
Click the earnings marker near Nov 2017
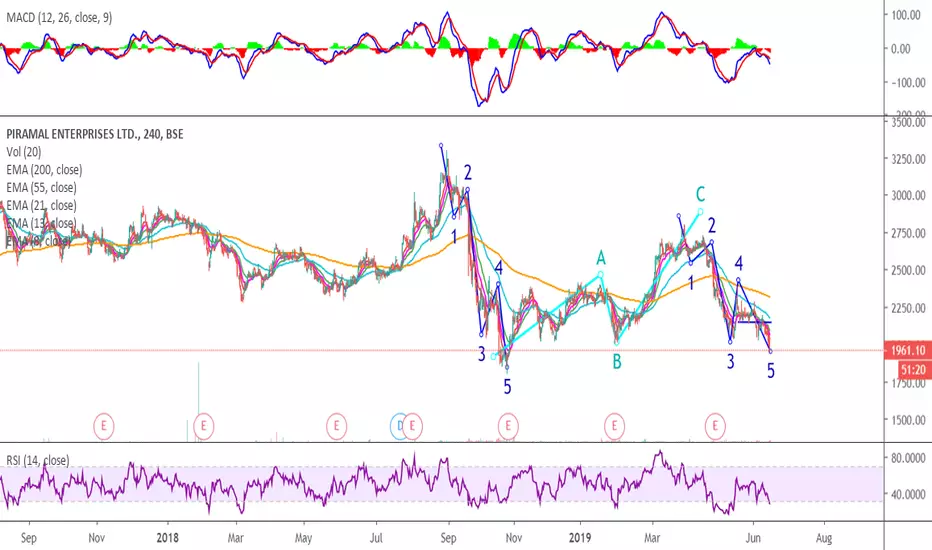[103, 426]
